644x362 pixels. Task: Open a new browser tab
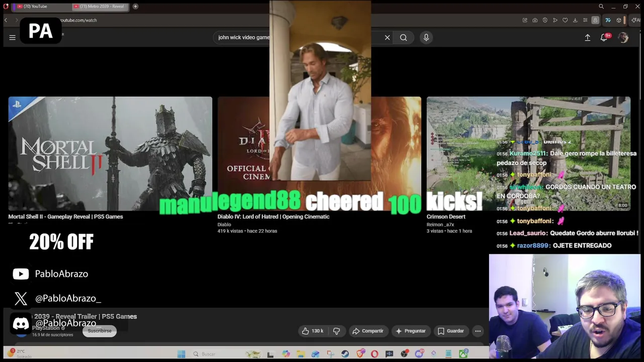135,7
